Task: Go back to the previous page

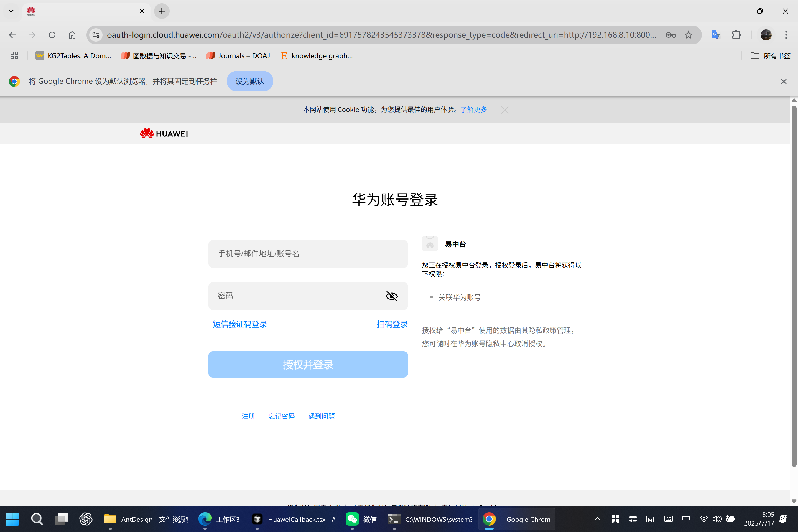Action: pos(12,35)
